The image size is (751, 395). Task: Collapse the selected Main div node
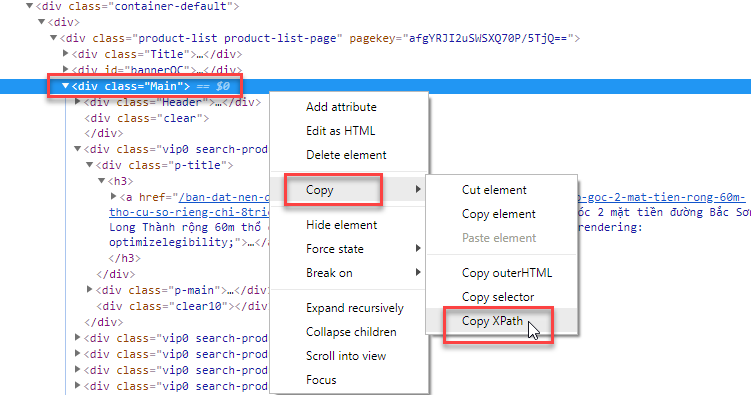point(65,86)
